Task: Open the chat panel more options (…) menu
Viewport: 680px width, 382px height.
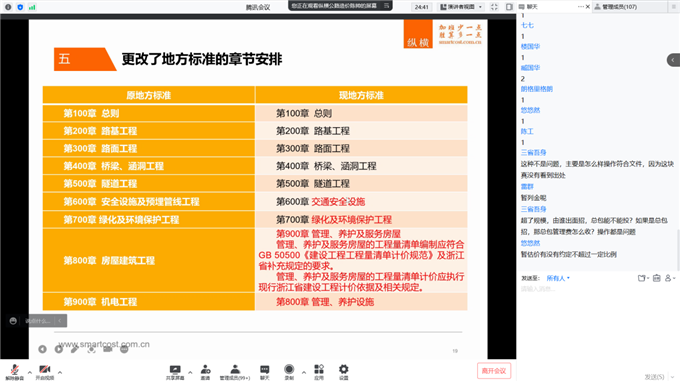Action: 581,7
